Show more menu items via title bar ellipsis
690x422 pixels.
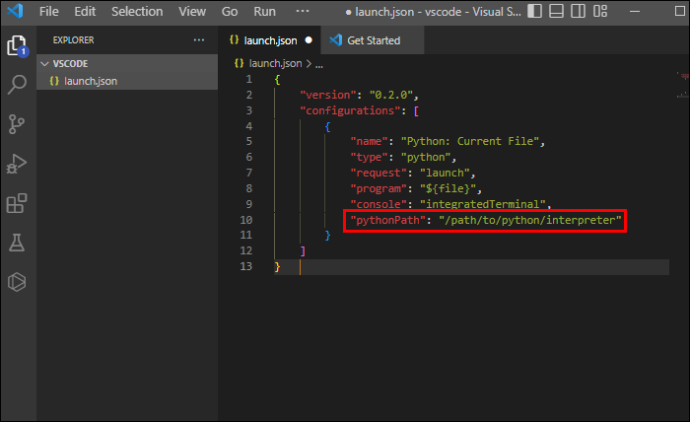pos(302,11)
